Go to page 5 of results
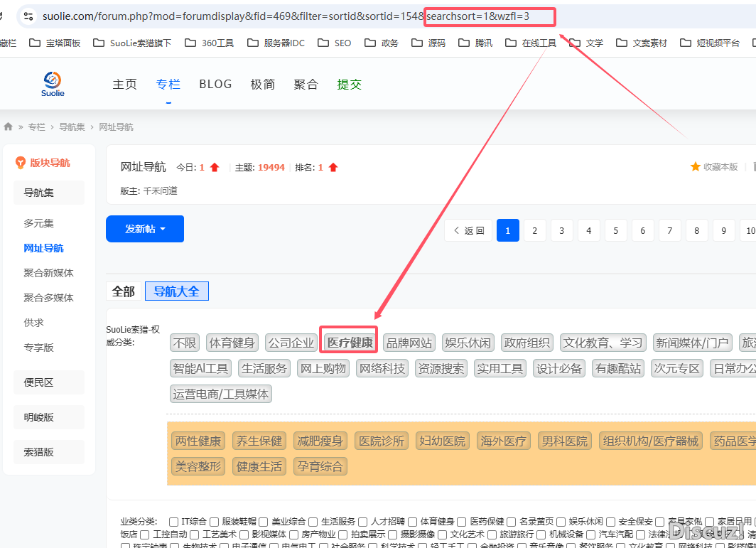 pyautogui.click(x=615, y=230)
